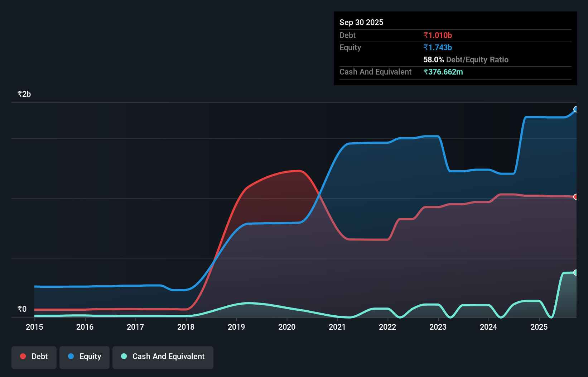Viewport: 588px width, 377px height.
Task: Open the Sep 30 2025 tooltip header
Action: [x=361, y=22]
